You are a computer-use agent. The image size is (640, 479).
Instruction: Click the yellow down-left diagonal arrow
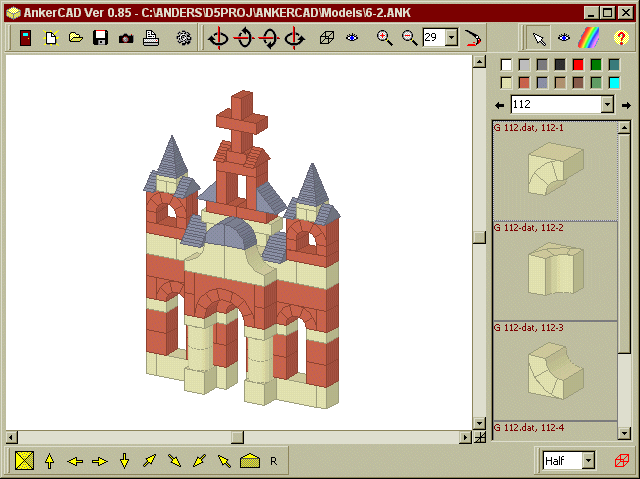[x=199, y=461]
